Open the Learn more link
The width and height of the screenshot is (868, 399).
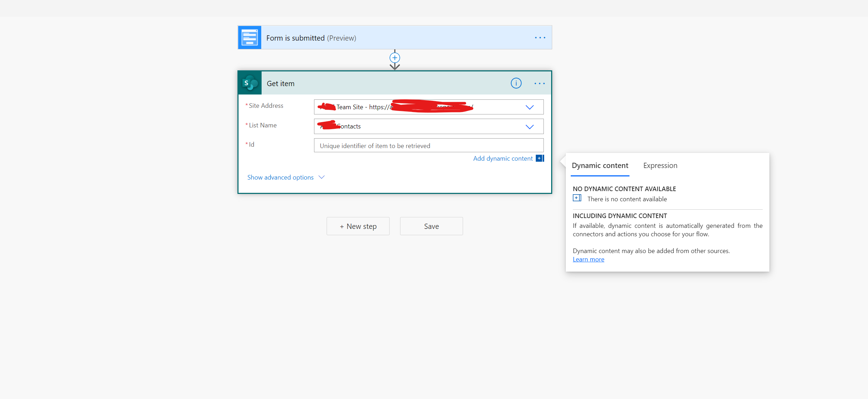[588, 259]
